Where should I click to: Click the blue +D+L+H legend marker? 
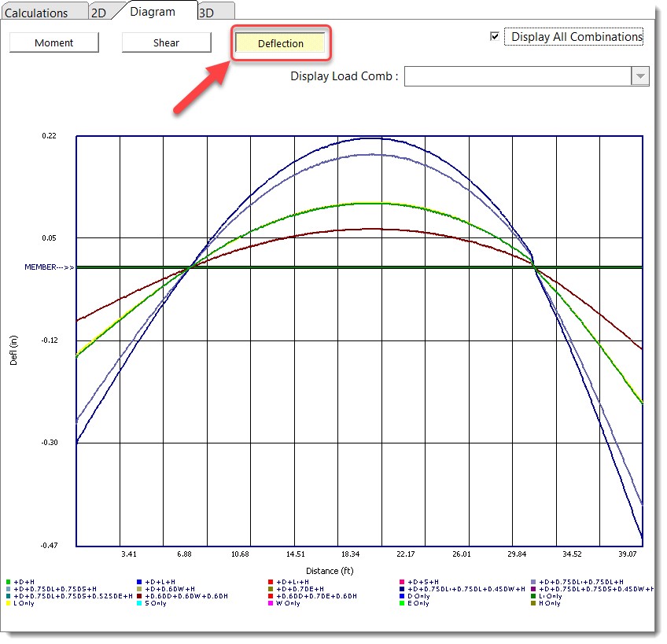[139, 581]
